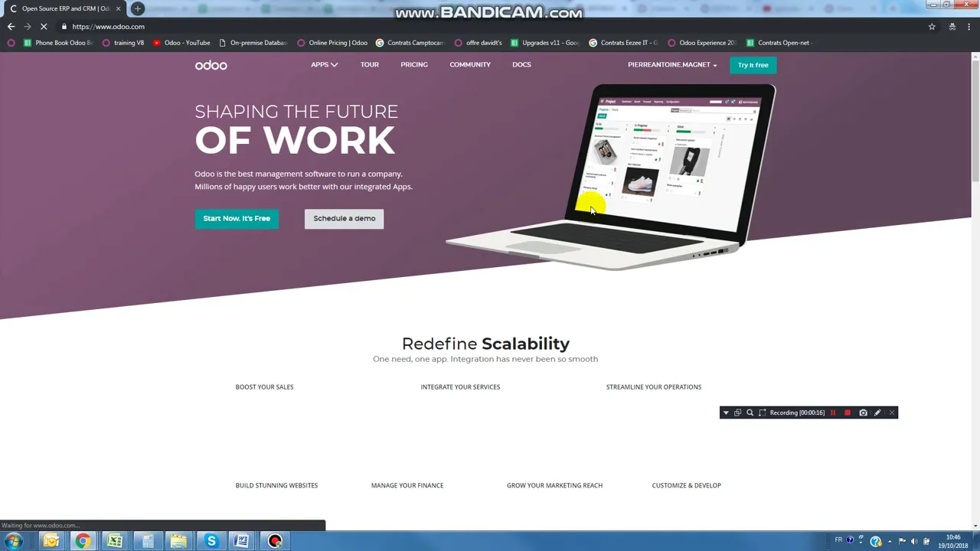Click the Odoo logo in header
980x551 pixels.
(211, 65)
